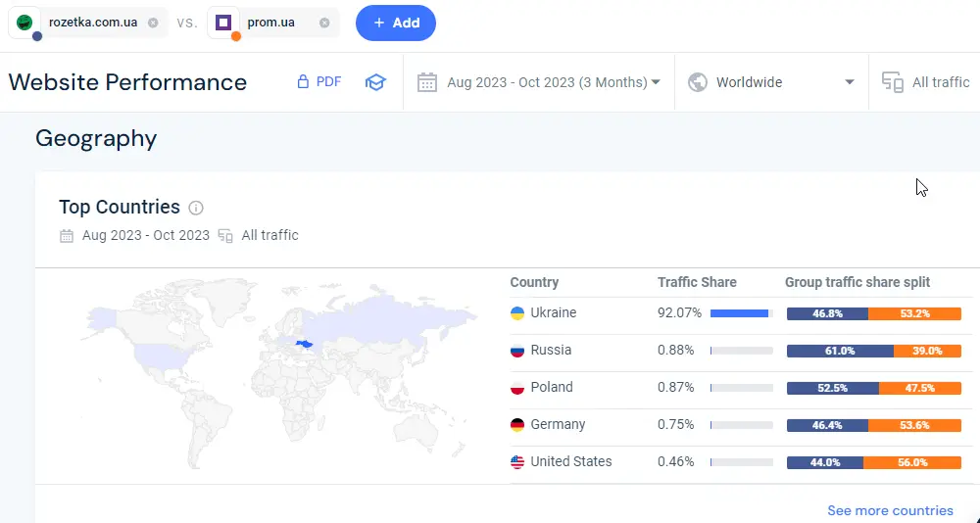Click Ukraine's 92.07% traffic share value
The image size is (980, 523).
[679, 312]
